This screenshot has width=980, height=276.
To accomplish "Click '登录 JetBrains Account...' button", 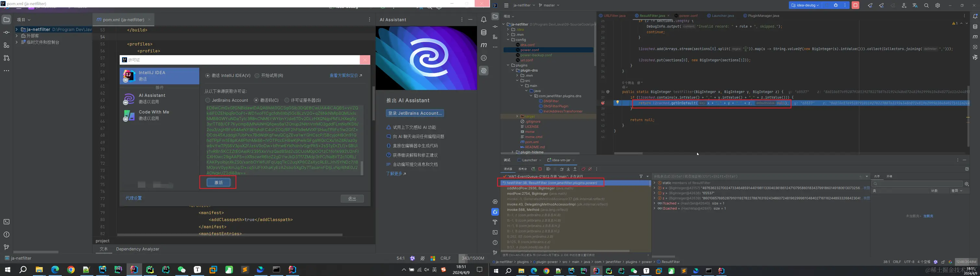I will coord(415,113).
